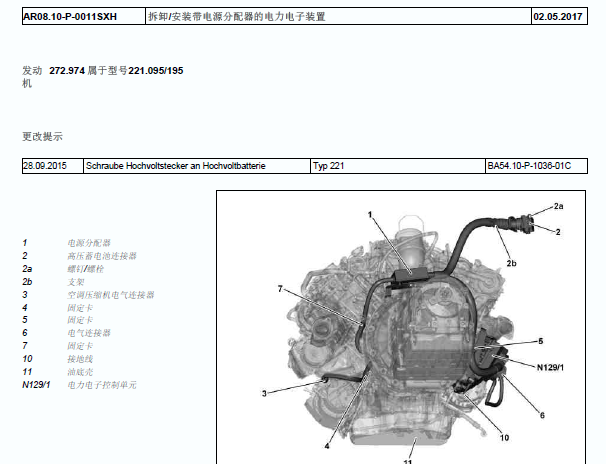Click legend entry 1 电源分配器
Screen dimensions: 606x464
(x=66, y=243)
